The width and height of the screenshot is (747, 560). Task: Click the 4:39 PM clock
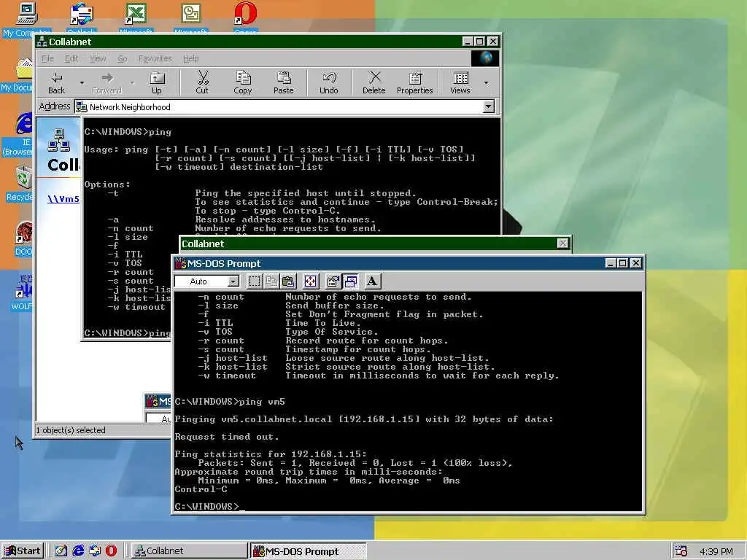(716, 551)
